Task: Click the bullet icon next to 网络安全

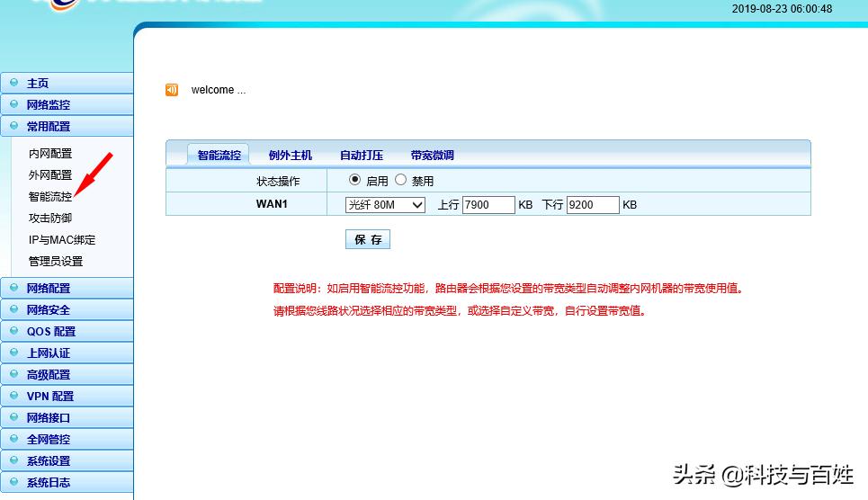Action: tap(13, 309)
